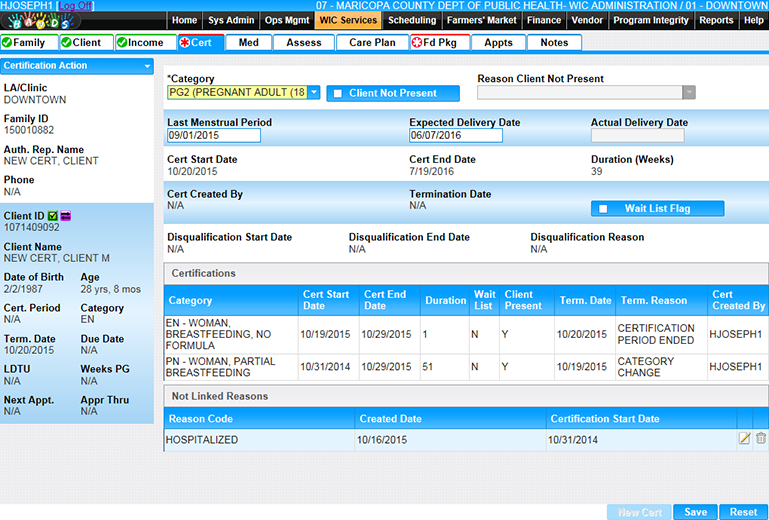Switch to the Care Plan tab
Screen dimensions: 769x520
(373, 43)
